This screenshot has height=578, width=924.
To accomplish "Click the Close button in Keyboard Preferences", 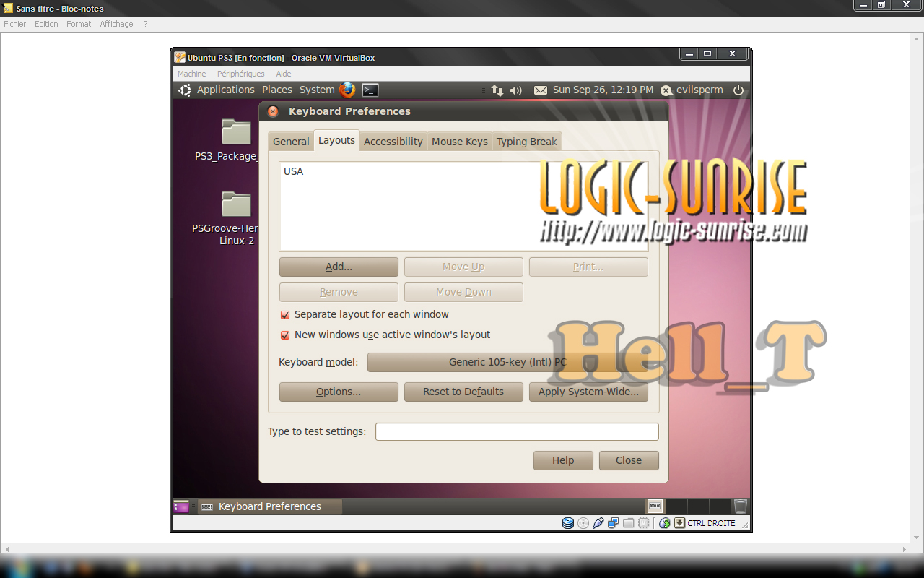I will (629, 460).
